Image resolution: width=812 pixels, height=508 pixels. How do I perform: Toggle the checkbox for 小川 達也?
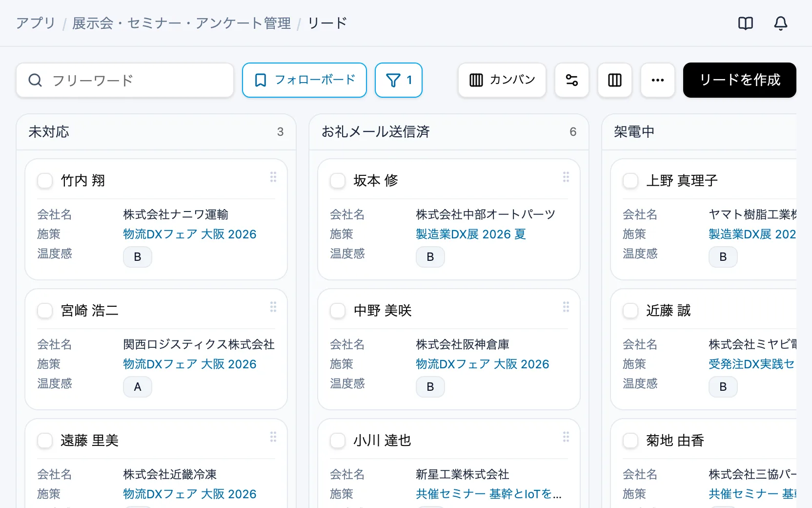[x=338, y=441]
